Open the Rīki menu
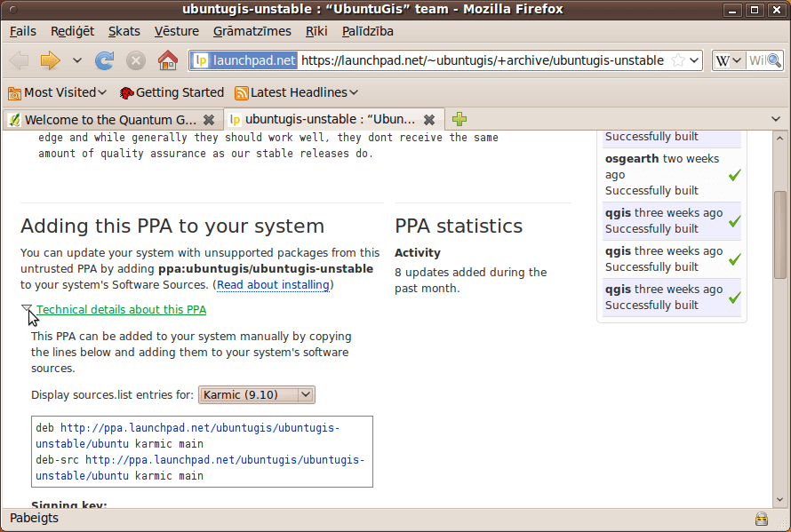 tap(316, 31)
